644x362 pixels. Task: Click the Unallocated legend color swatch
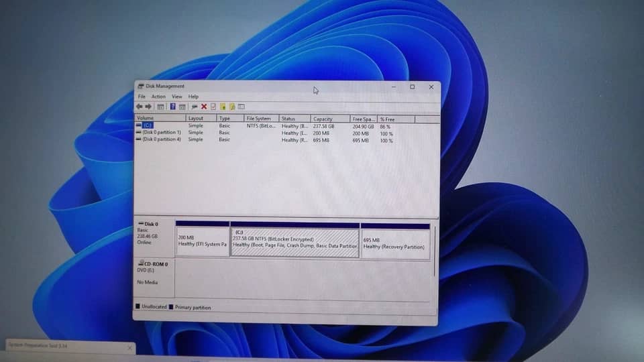[138, 306]
